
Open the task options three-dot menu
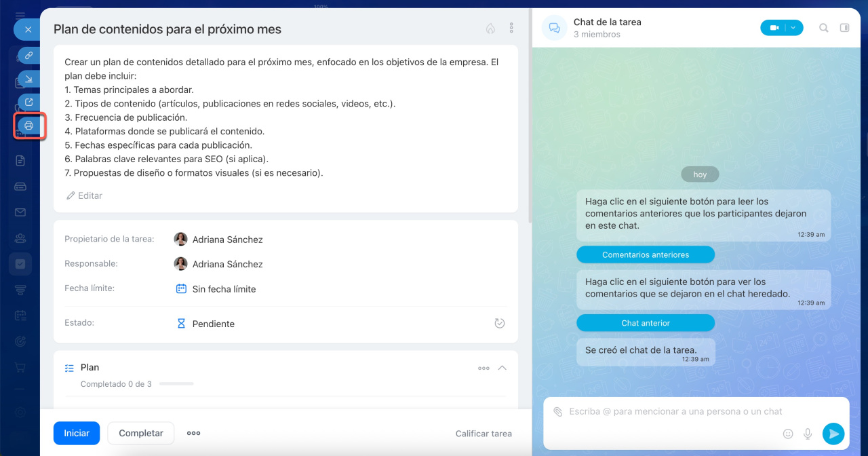(x=511, y=28)
